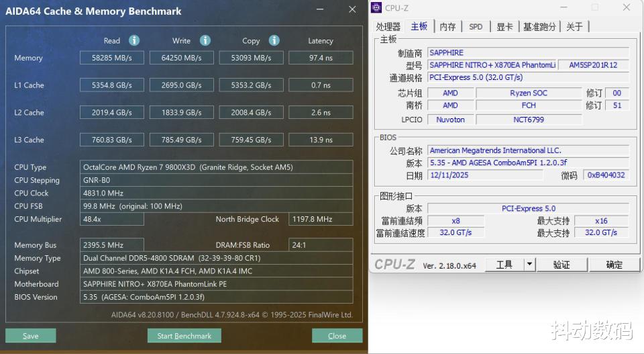Click the Save button in AIDA64
This screenshot has width=644, height=354.
(31, 335)
